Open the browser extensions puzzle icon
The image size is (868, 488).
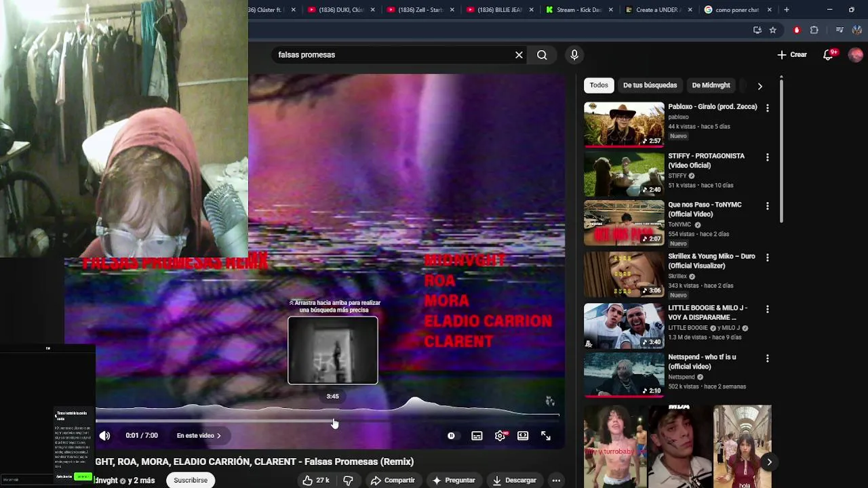(x=814, y=30)
